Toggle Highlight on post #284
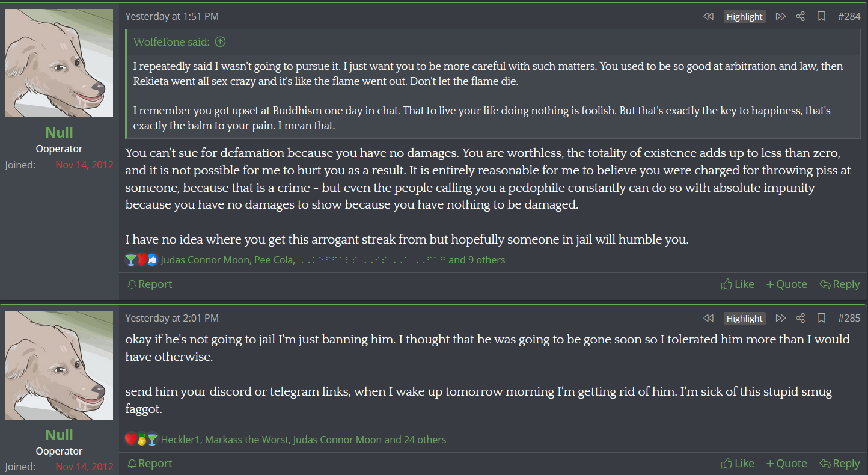The height and width of the screenshot is (475, 868). [x=744, y=17]
